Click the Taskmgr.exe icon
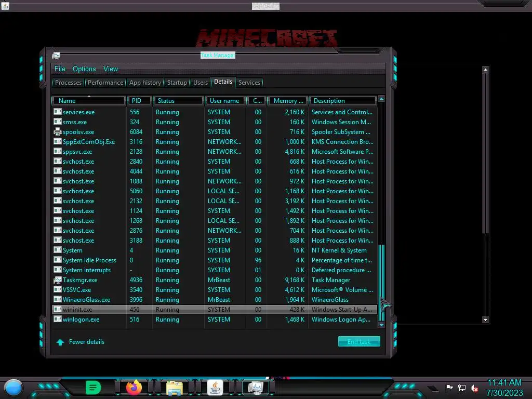 tap(57, 280)
